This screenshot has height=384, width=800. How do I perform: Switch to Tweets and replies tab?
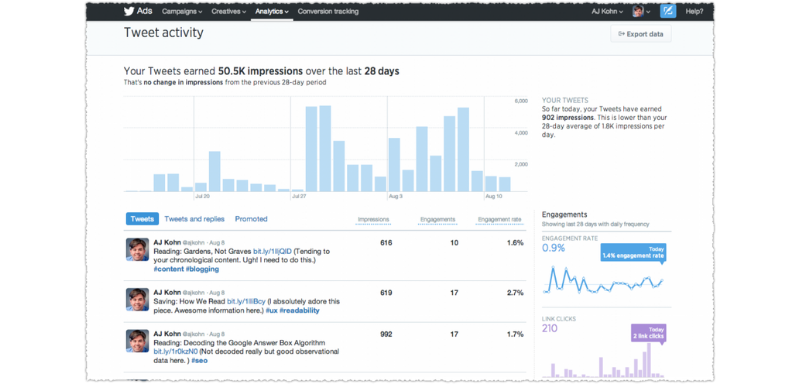(x=194, y=219)
